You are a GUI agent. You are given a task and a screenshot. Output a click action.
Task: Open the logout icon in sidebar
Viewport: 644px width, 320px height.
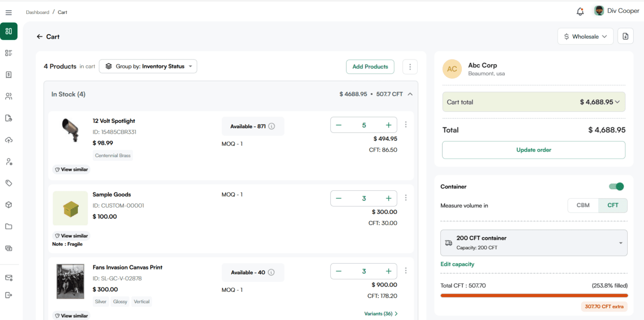pyautogui.click(x=8, y=295)
